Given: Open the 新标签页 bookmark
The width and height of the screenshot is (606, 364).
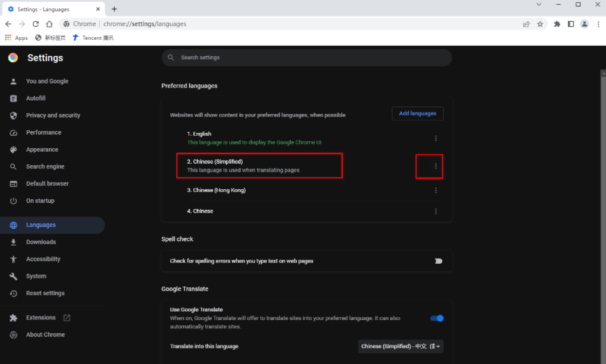Looking at the screenshot, I should click(50, 38).
